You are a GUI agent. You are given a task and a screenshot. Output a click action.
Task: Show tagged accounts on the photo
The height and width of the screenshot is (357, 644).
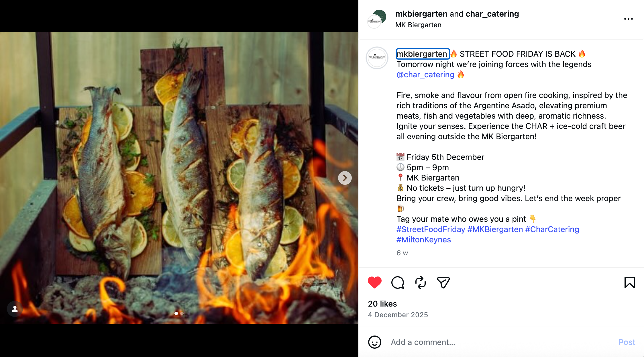15,309
